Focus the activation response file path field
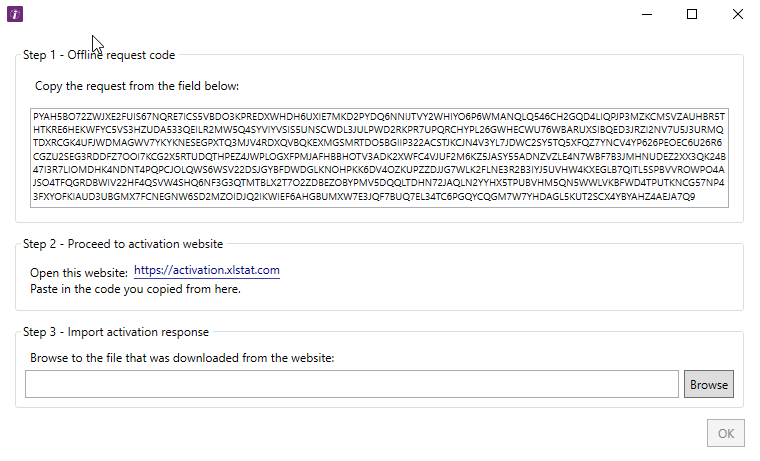The image size is (760, 461). [x=352, y=384]
